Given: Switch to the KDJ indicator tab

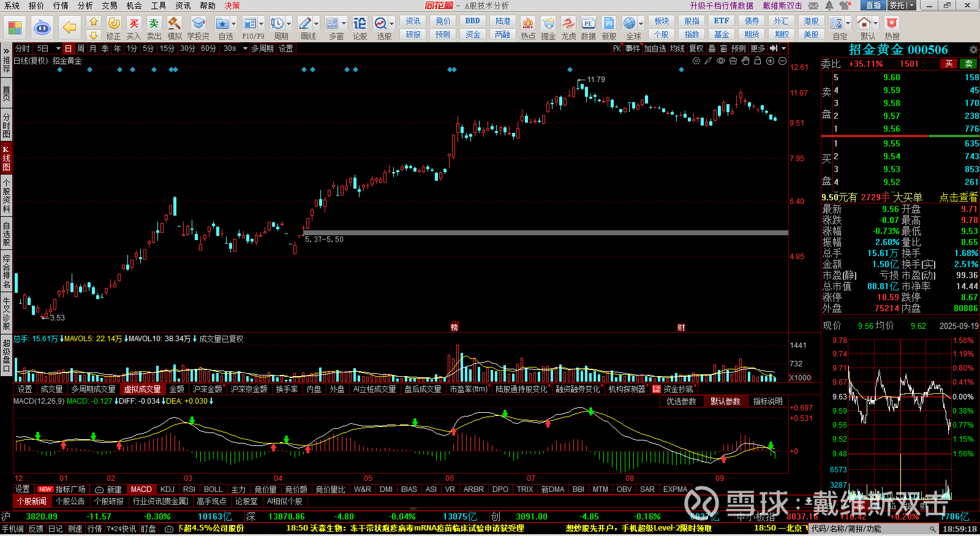Looking at the screenshot, I should (x=167, y=489).
